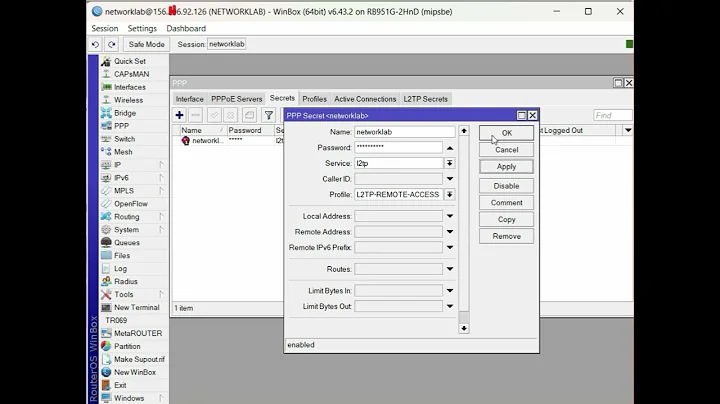Click Exit in sidebar
This screenshot has width=720, height=404.
120,385
